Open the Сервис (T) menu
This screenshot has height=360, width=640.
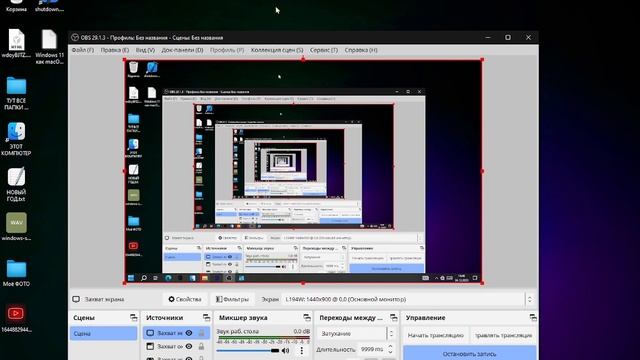324,50
